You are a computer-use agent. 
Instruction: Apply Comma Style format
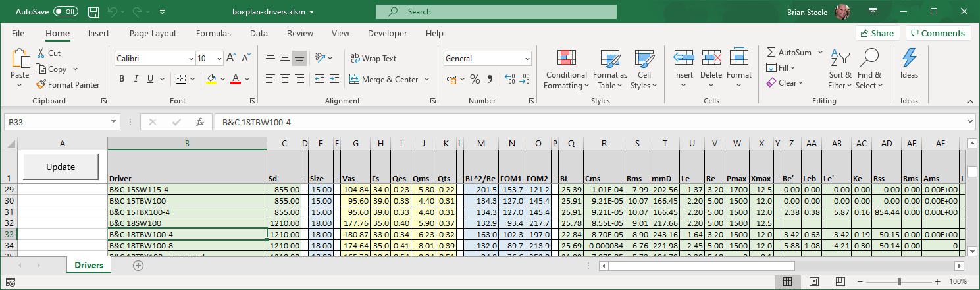[x=490, y=79]
